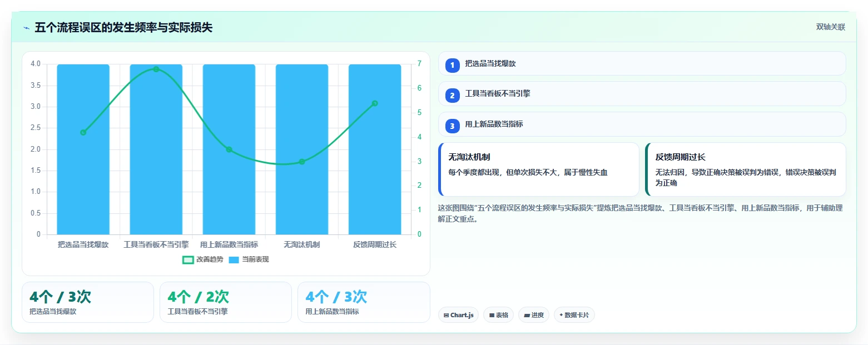Click the 数据卡片 tag chip
This screenshot has width=868, height=345.
pyautogui.click(x=573, y=315)
